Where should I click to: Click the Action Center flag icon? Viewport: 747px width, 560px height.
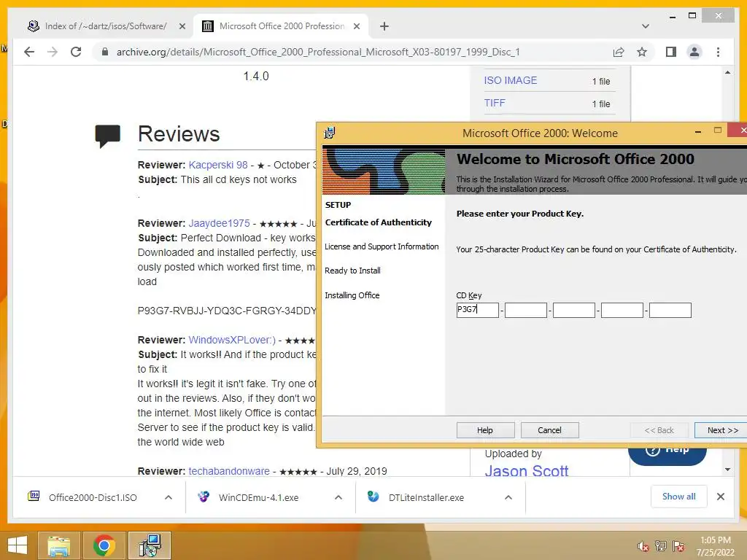coord(678,545)
